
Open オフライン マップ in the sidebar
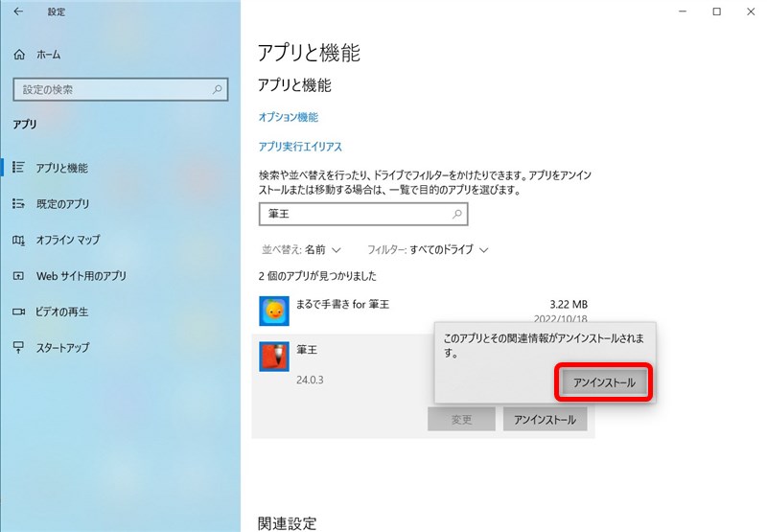[x=68, y=240]
